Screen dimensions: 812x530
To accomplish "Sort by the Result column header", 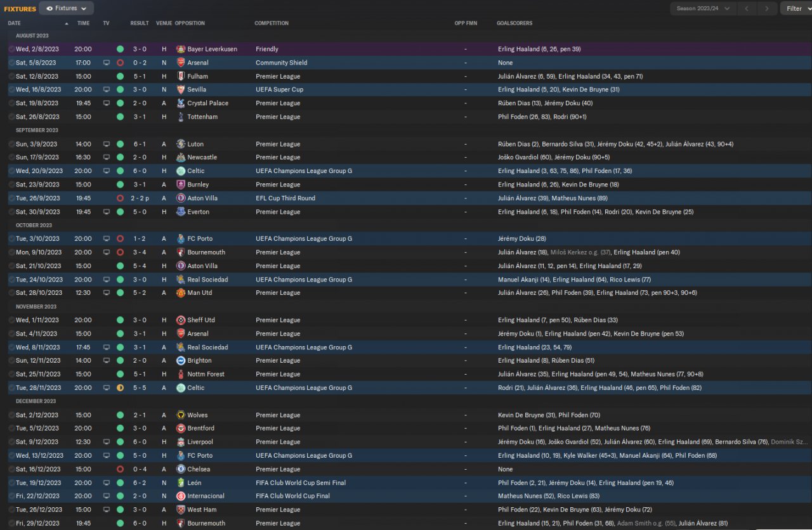I will (x=140, y=23).
